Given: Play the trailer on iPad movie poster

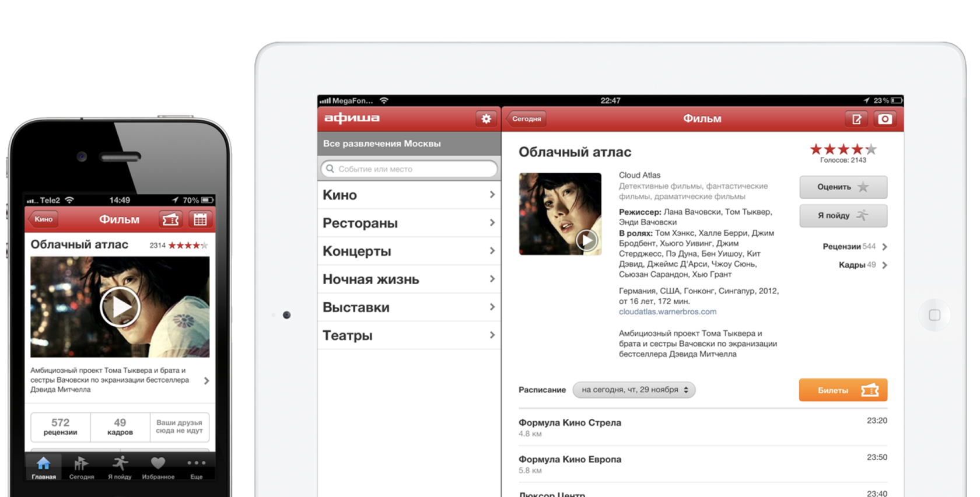Looking at the screenshot, I should pos(586,240).
